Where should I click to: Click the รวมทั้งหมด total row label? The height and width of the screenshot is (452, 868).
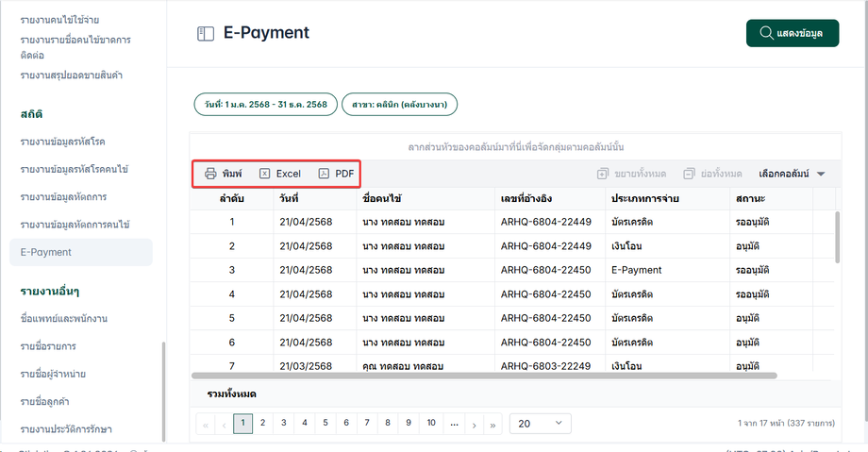(x=231, y=394)
